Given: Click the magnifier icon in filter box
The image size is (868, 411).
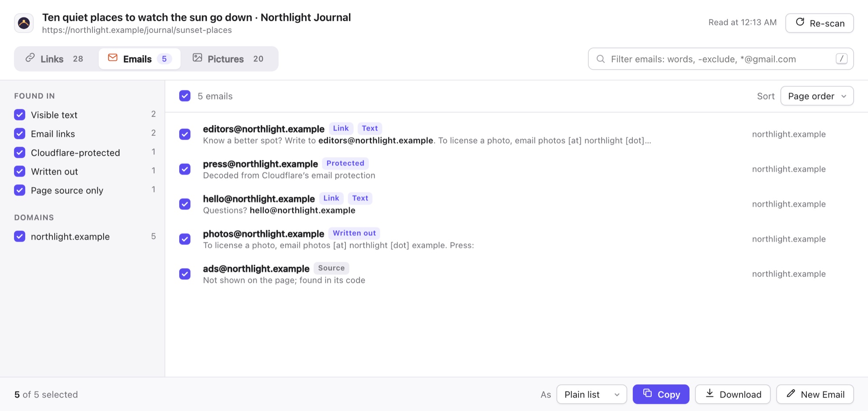Looking at the screenshot, I should (x=601, y=59).
